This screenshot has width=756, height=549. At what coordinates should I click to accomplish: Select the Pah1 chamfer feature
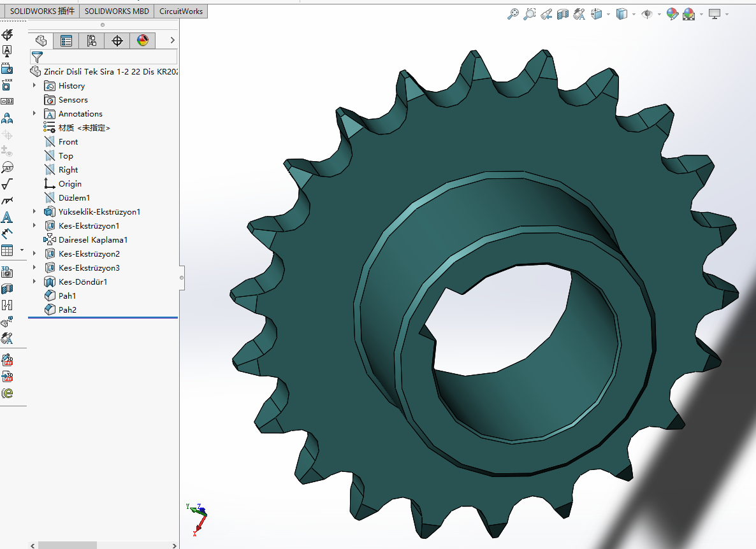coord(67,296)
